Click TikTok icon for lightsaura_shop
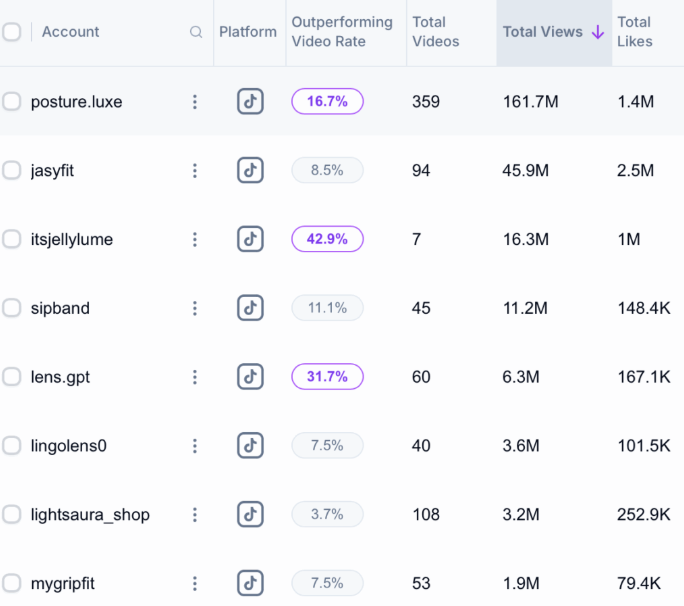Screen dimensions: 684x606 click(250, 514)
